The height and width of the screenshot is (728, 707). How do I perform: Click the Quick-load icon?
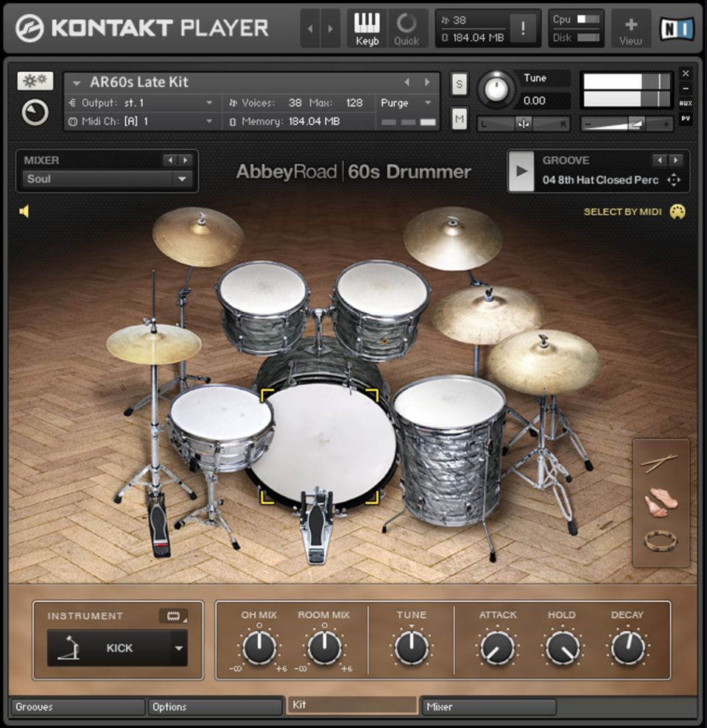coord(406,29)
